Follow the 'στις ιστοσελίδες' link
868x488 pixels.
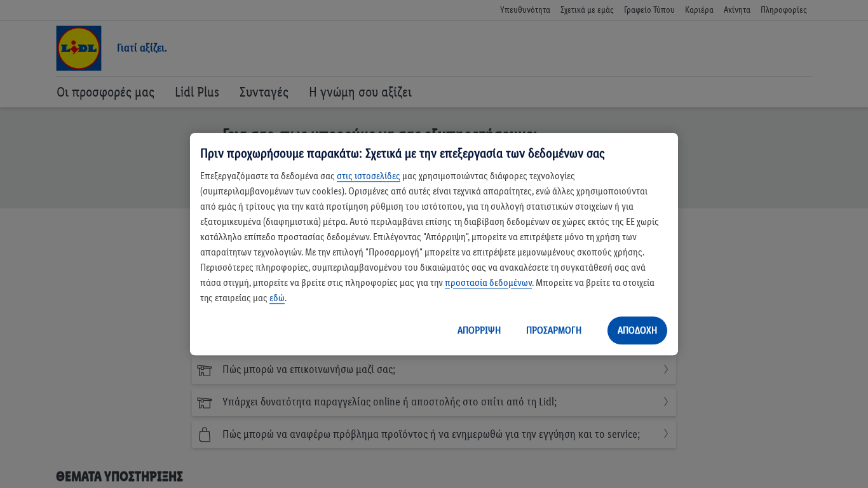(369, 176)
